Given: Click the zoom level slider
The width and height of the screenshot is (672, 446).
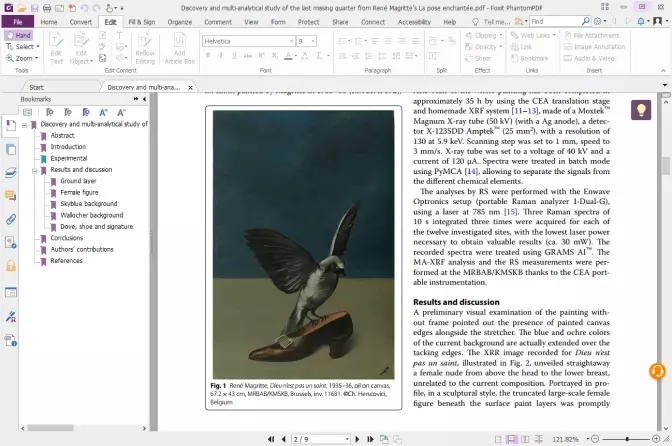Looking at the screenshot, I should (x=627, y=439).
